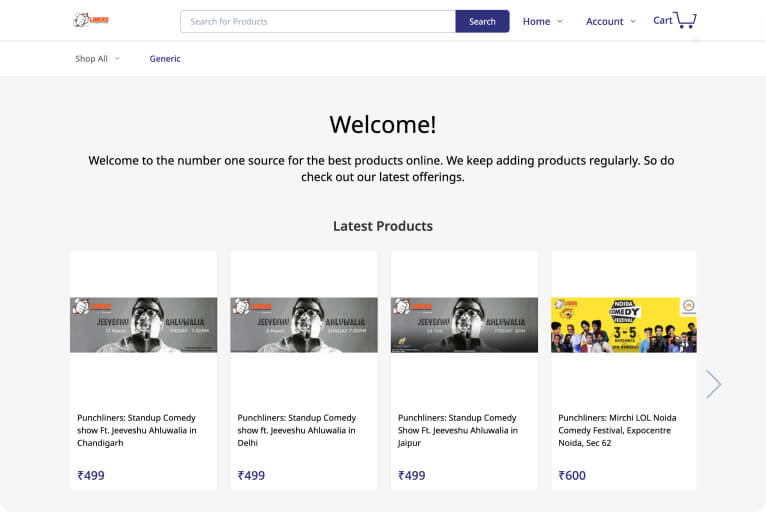The width and height of the screenshot is (766, 512).
Task: Click inside the Search for Products field
Action: tap(318, 21)
